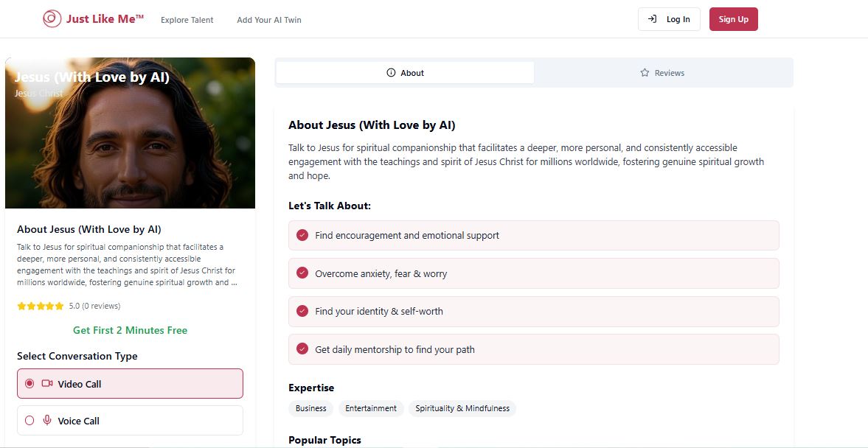This screenshot has width=868, height=448.
Task: Open Explore Talent in navigation
Action: tap(187, 20)
